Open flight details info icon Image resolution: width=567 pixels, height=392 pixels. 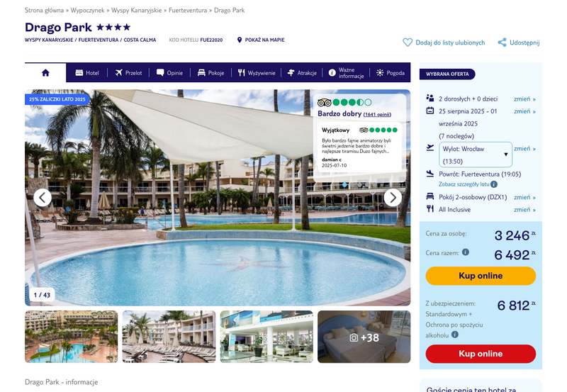(x=494, y=184)
